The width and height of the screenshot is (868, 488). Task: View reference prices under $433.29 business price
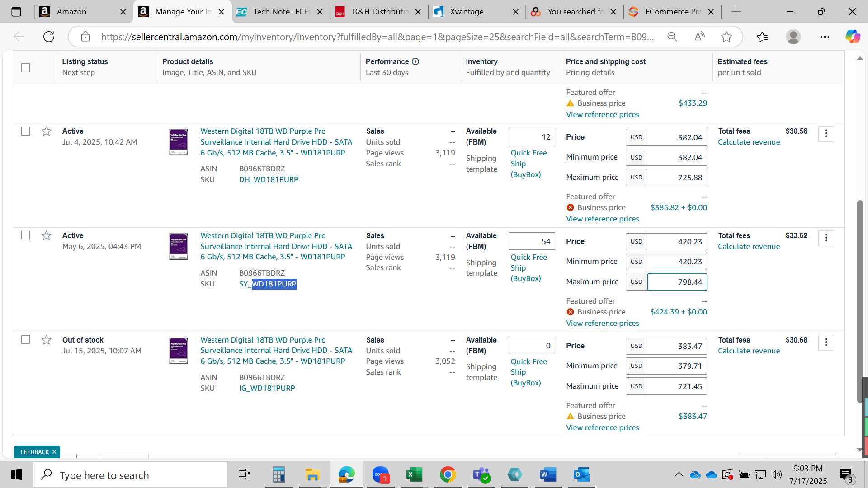point(603,114)
